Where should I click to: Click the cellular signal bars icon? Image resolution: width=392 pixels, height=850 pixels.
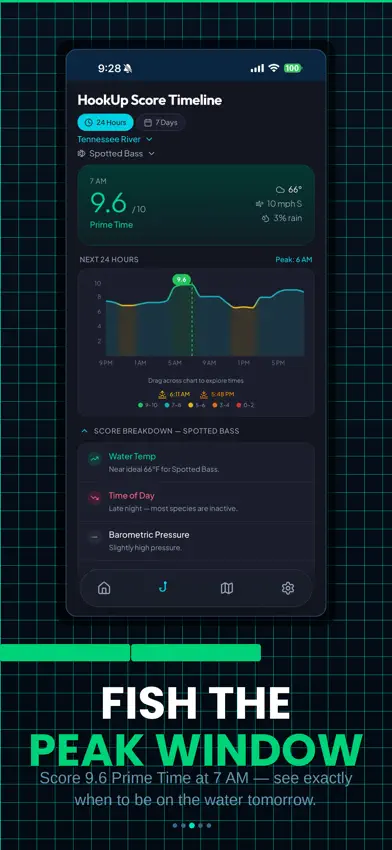tap(257, 68)
